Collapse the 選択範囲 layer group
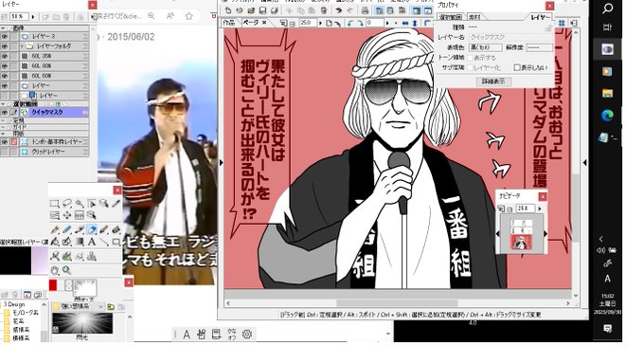 [3, 104]
